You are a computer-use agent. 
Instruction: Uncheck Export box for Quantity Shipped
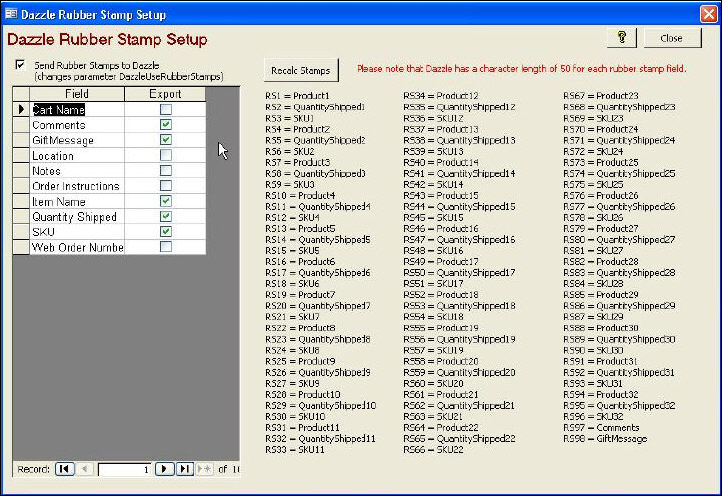coord(166,216)
